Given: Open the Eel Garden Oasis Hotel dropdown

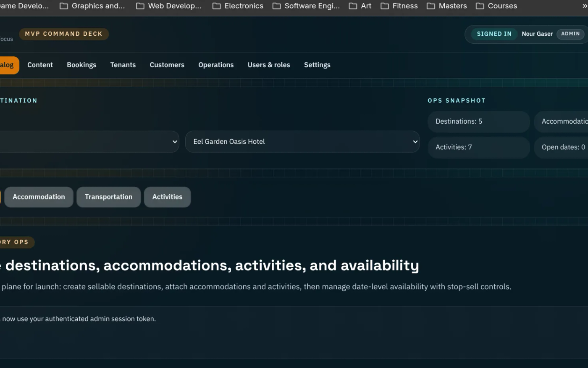Looking at the screenshot, I should (x=302, y=142).
